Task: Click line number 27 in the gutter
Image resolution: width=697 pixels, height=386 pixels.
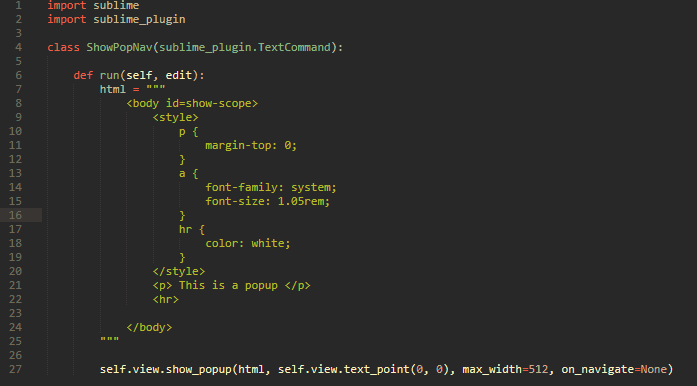Action: pyautogui.click(x=15, y=369)
